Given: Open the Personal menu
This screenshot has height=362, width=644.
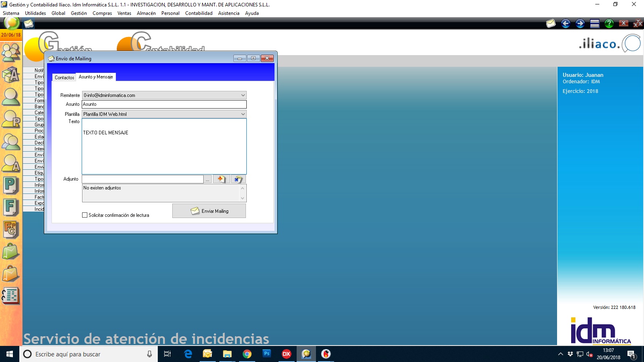Looking at the screenshot, I should point(170,13).
